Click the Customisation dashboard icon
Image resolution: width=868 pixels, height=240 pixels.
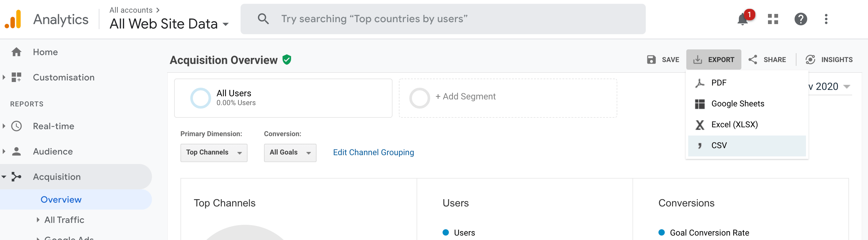click(16, 77)
